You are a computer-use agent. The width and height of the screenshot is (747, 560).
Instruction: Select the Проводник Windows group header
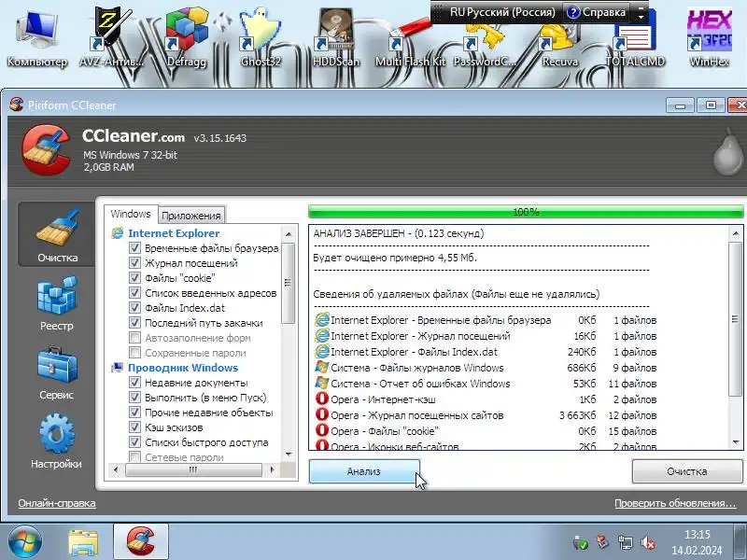click(x=182, y=368)
